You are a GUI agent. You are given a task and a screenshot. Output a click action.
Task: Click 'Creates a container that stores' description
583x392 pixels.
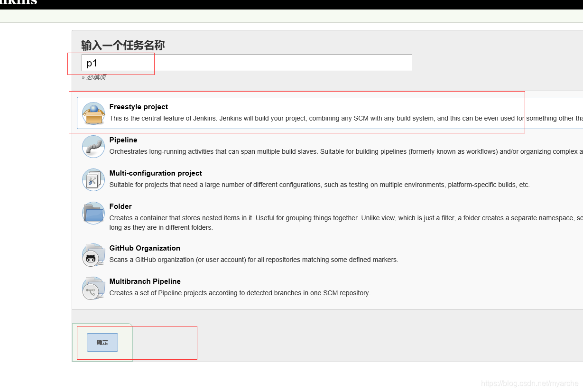coord(346,223)
